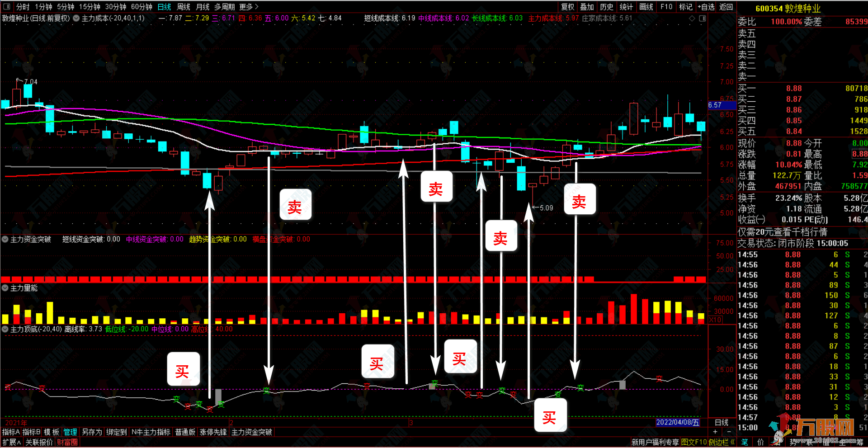Viewport: 868px width, 448px height.
Task: Open the 主力资金突破 indicator dropdown circle
Action: [x=5, y=239]
